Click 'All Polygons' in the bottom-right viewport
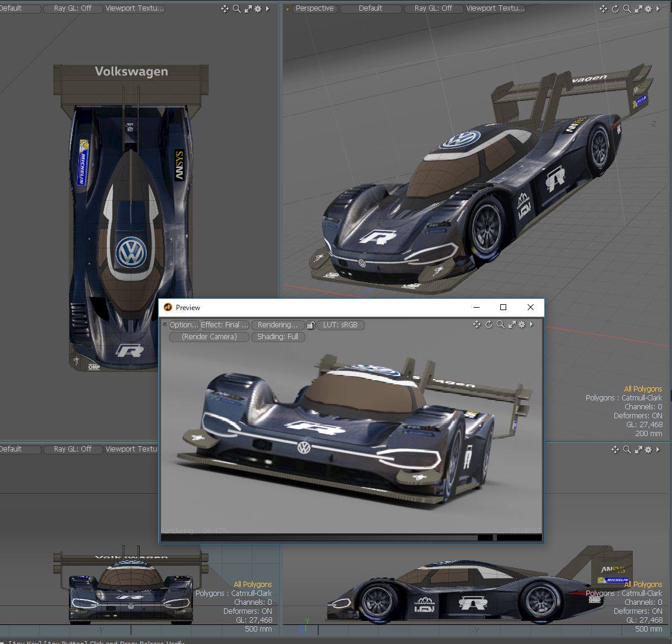This screenshot has width=672, height=644. (x=643, y=585)
